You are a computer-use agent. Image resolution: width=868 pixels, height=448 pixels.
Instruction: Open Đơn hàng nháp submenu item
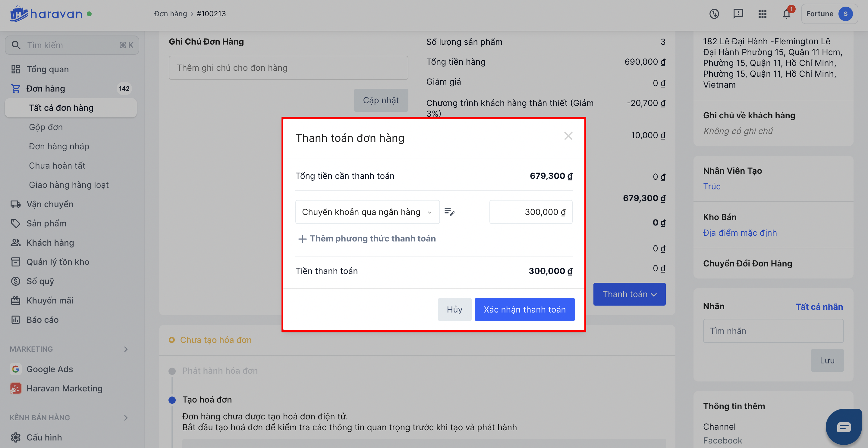pos(59,146)
